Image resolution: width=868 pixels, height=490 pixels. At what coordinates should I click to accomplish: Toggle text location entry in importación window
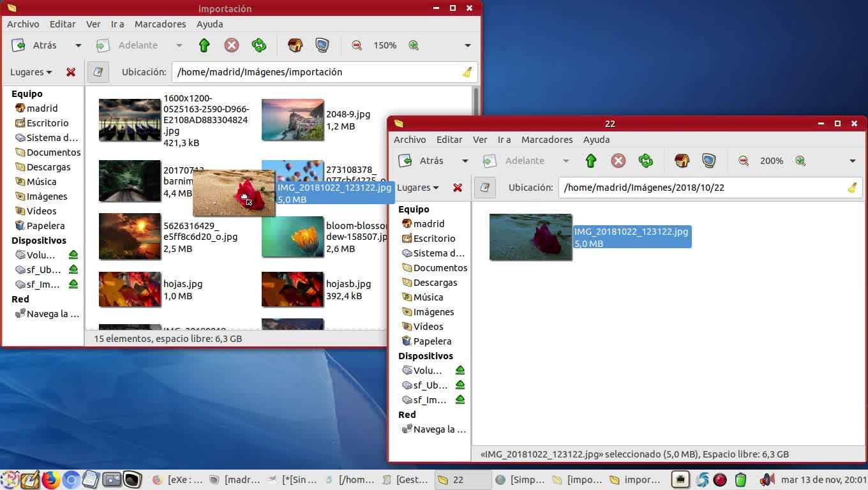(x=98, y=72)
